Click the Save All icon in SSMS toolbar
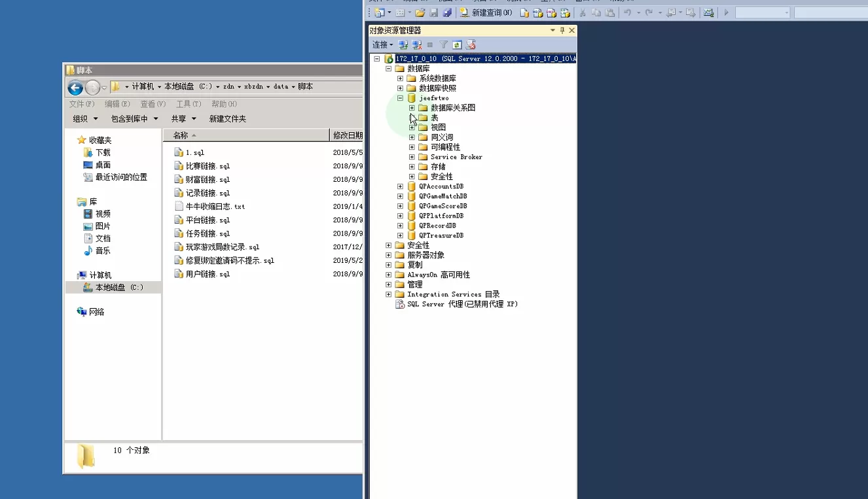Image resolution: width=868 pixels, height=499 pixels. [x=447, y=12]
